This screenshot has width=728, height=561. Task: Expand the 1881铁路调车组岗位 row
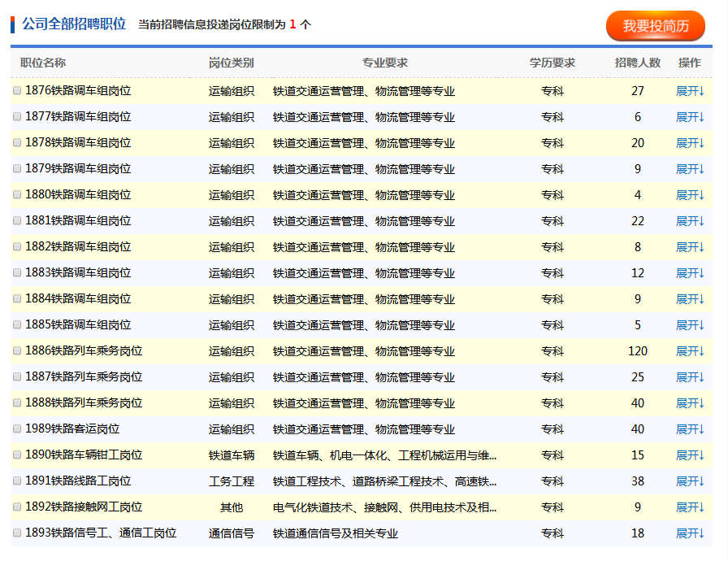coord(690,220)
